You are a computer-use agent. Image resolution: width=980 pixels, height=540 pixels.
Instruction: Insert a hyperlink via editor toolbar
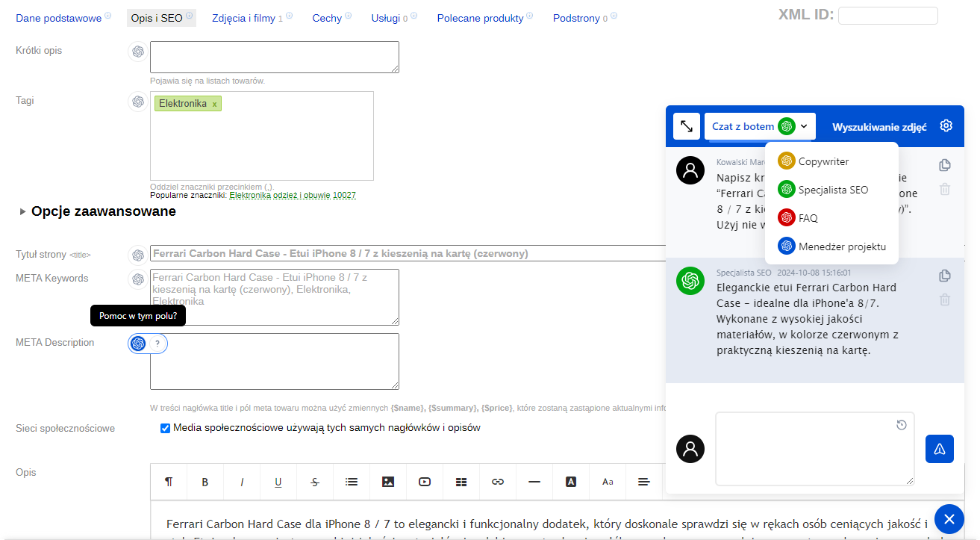click(498, 482)
